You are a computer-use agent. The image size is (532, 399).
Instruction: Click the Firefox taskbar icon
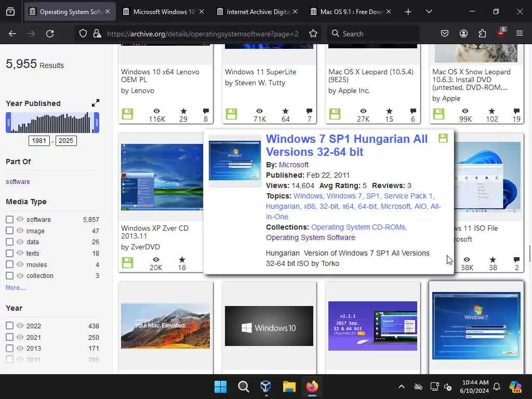click(x=312, y=387)
